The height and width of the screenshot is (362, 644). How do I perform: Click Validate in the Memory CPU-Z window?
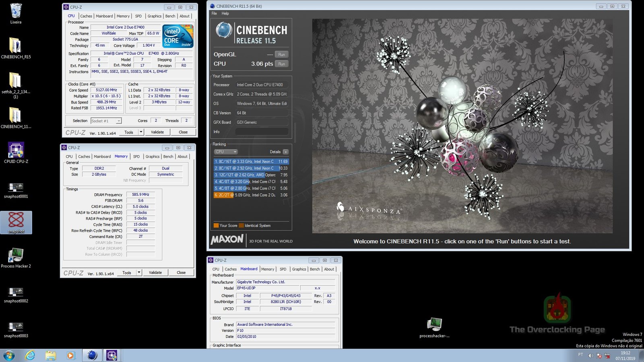point(155,272)
